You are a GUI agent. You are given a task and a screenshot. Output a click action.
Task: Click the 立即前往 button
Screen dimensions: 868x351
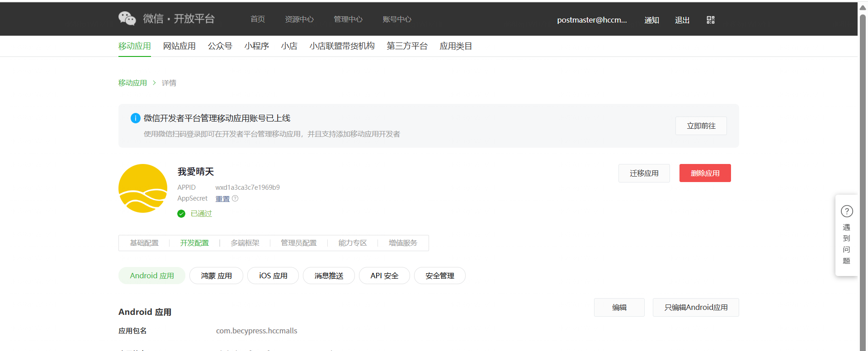pyautogui.click(x=701, y=126)
